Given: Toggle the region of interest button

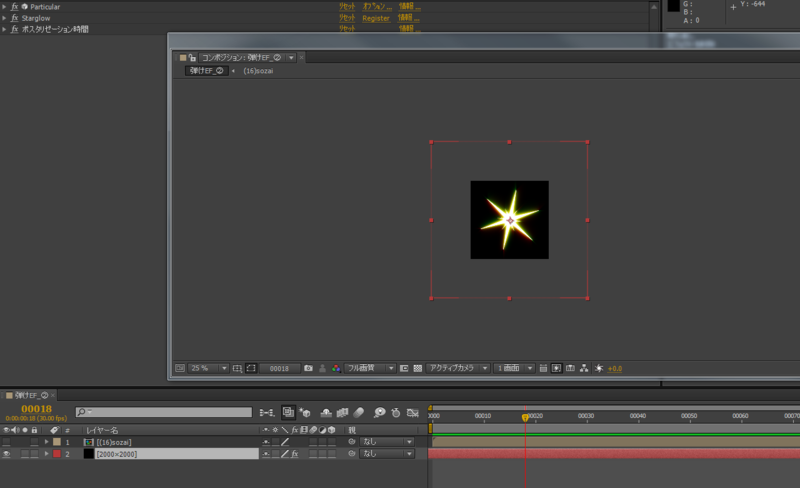Looking at the screenshot, I should coord(404,368).
